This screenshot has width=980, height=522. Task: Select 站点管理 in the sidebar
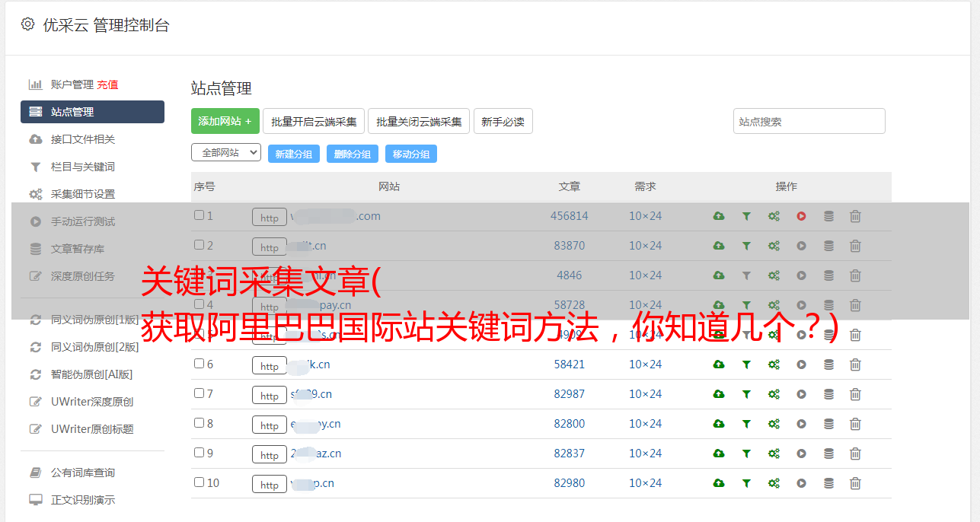point(92,112)
